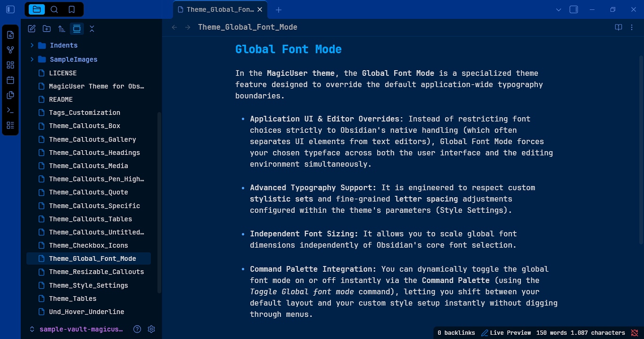Open the note's more options menu
The image size is (644, 339).
coord(632,27)
